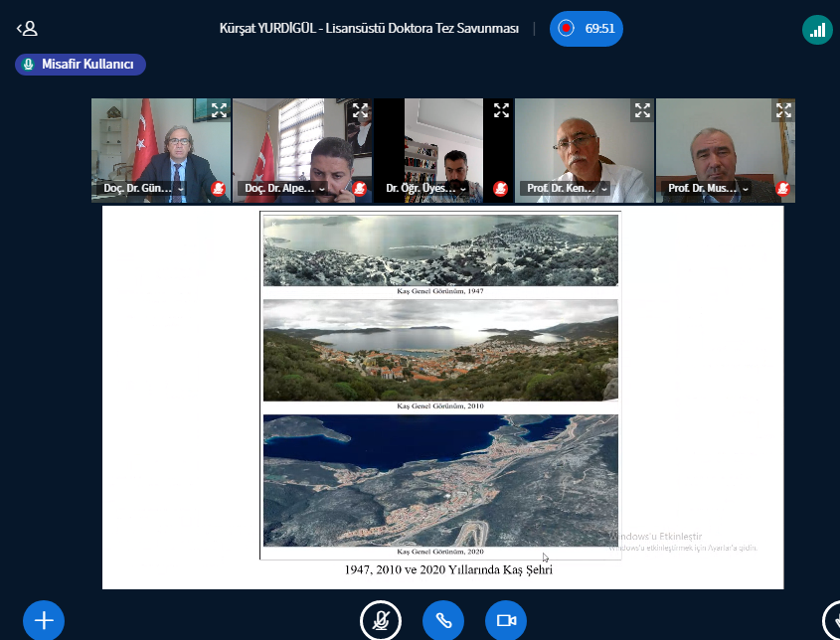The width and height of the screenshot is (840, 640).
Task: Click muted mic badge on Prof. Dr. Mus... tile
Action: [783, 189]
